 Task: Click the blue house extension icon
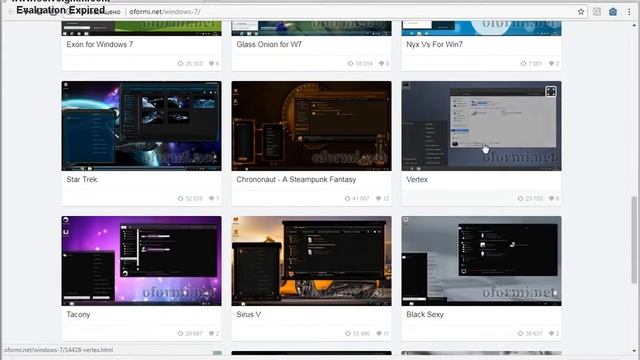613,12
